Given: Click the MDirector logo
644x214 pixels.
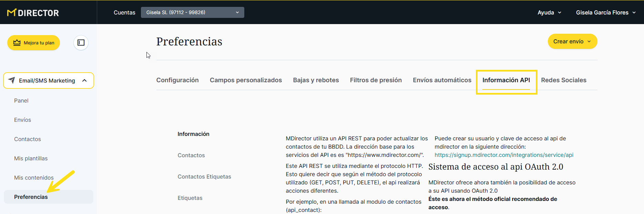Looking at the screenshot, I should point(33,13).
